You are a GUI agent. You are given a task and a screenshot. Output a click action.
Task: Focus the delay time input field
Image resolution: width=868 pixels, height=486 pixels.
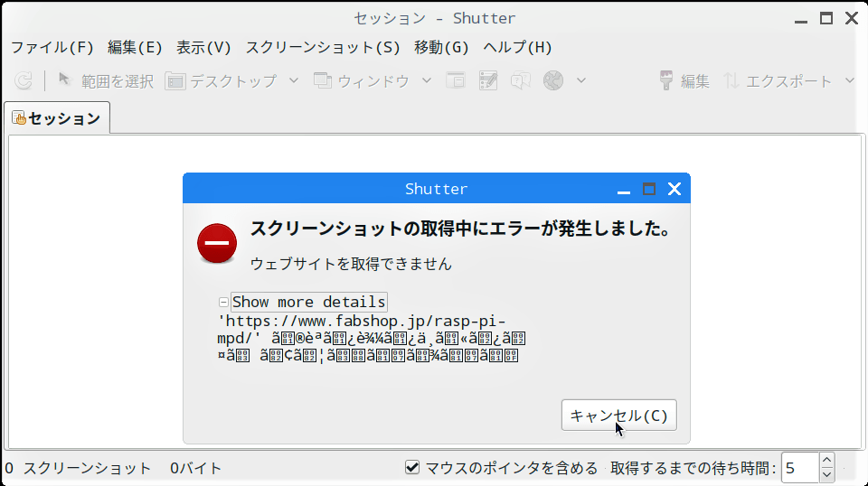click(800, 468)
